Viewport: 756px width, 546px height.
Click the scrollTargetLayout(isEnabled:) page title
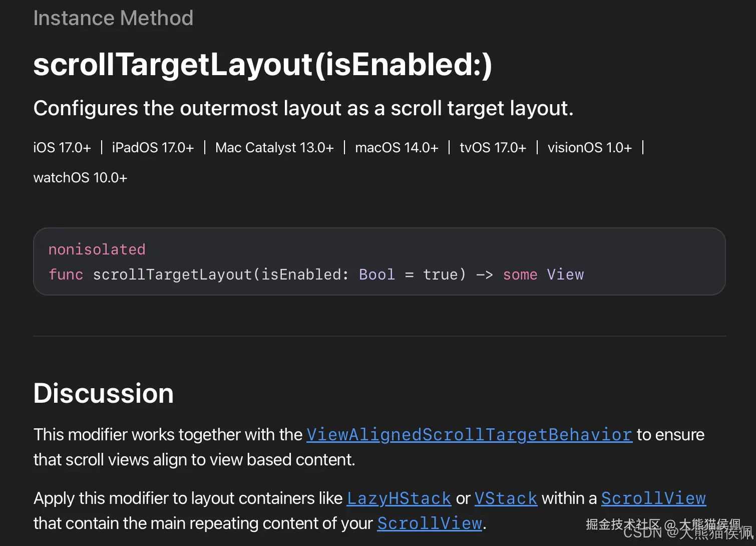(263, 65)
